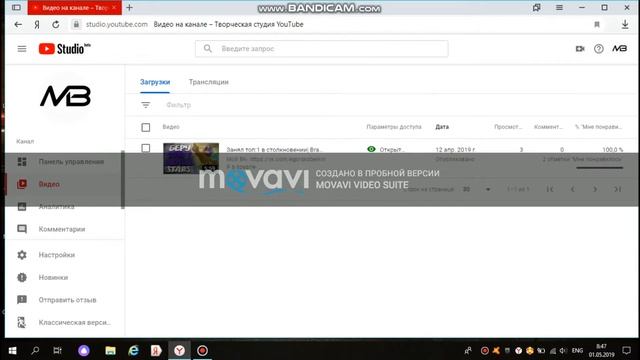Click the comments bubble icon in sidebar

(x=22, y=229)
